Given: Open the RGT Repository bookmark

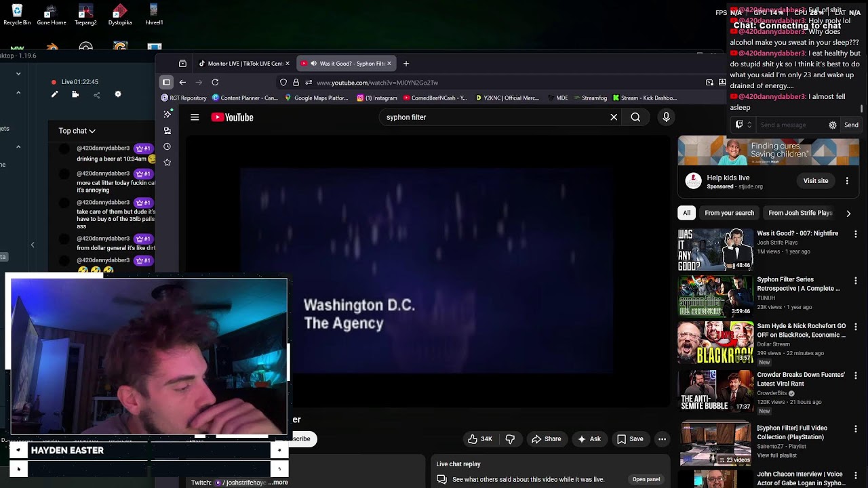Looking at the screenshot, I should [x=184, y=98].
